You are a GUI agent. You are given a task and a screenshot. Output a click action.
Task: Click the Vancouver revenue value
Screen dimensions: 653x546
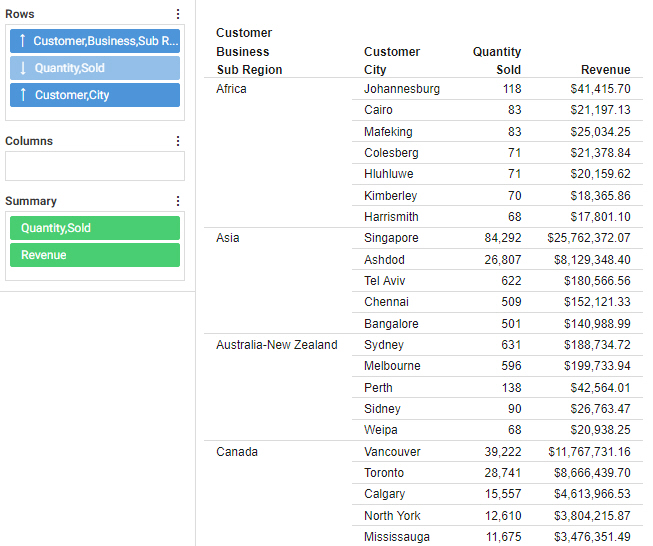coord(588,452)
